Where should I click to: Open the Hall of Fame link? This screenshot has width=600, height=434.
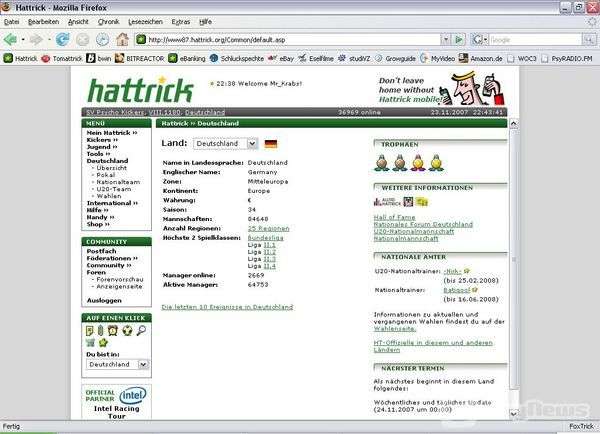point(395,217)
